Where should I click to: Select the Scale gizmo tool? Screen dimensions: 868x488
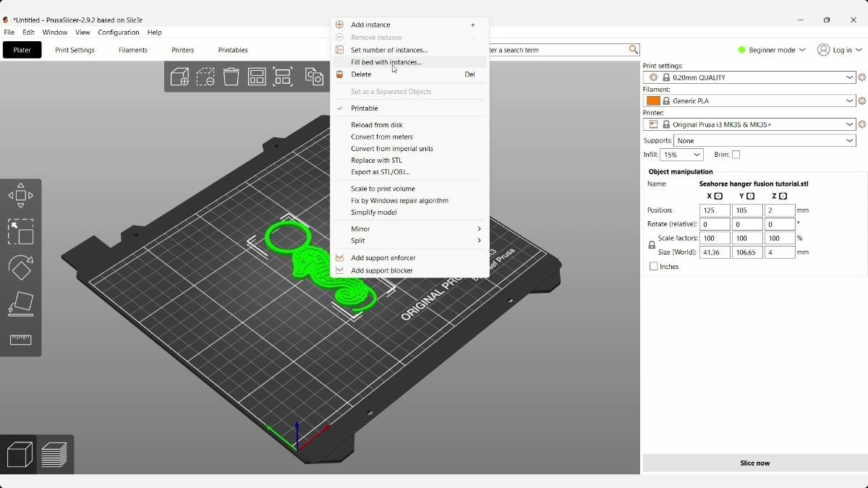pos(20,231)
